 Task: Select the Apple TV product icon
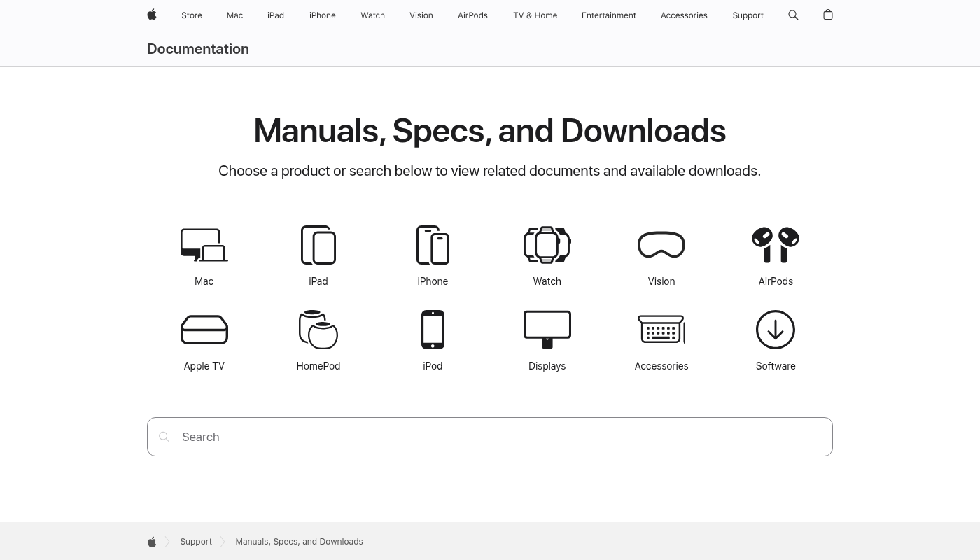click(204, 330)
